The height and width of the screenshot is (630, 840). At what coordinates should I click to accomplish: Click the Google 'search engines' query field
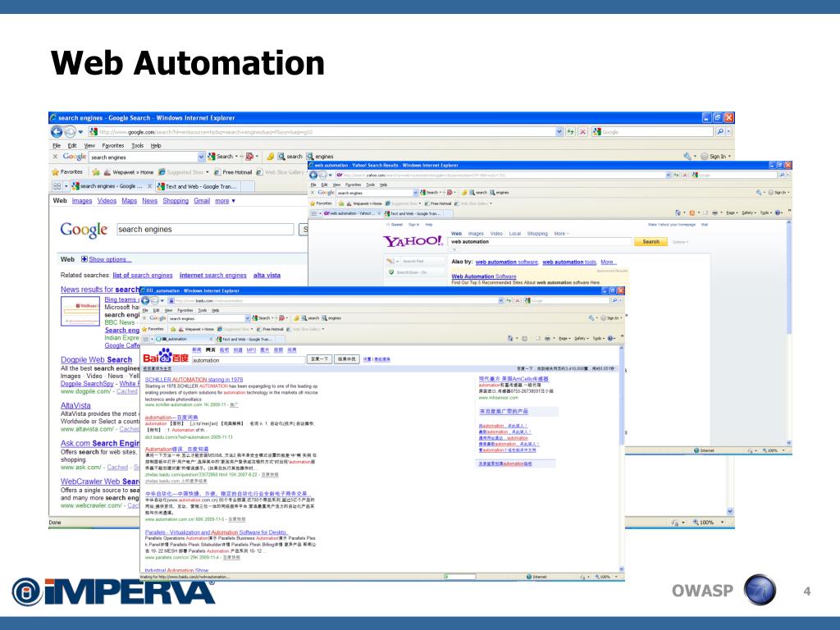[205, 230]
